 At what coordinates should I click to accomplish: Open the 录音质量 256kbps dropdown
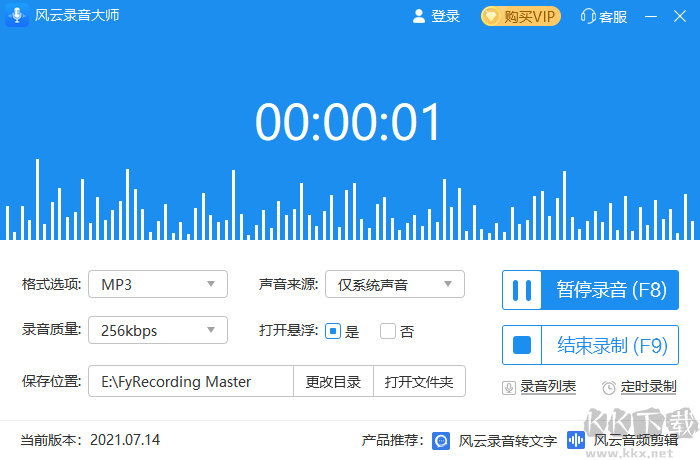pos(158,330)
